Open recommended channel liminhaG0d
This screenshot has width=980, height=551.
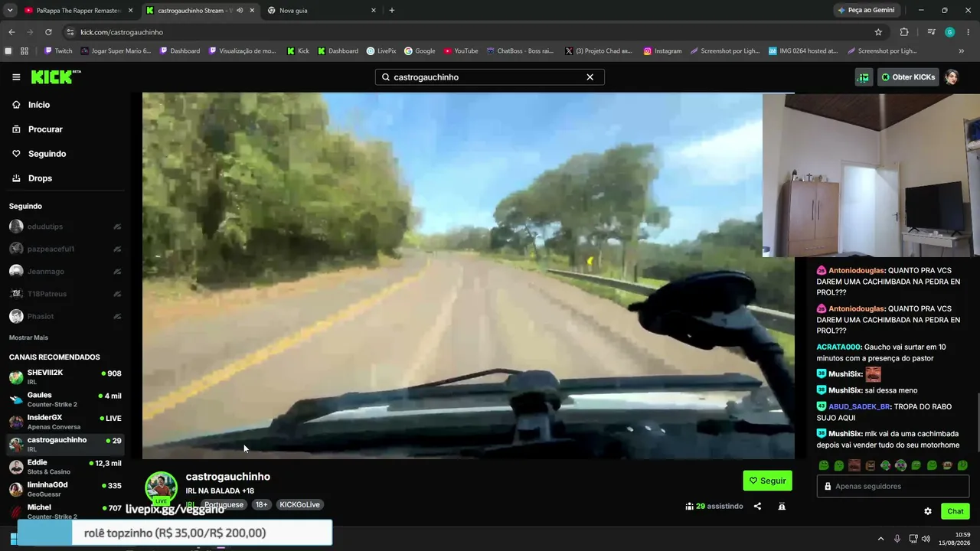[65, 489]
